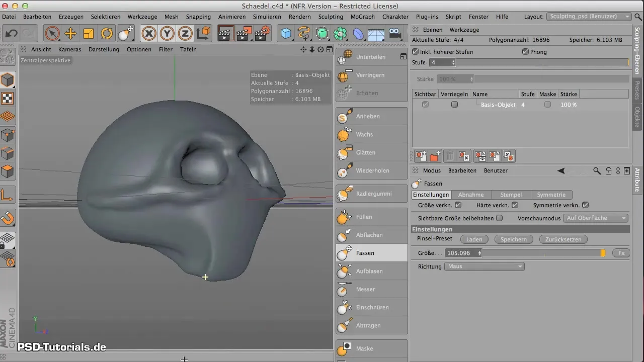The height and width of the screenshot is (362, 644).
Task: Activate the Rotate tool
Action: [107, 34]
